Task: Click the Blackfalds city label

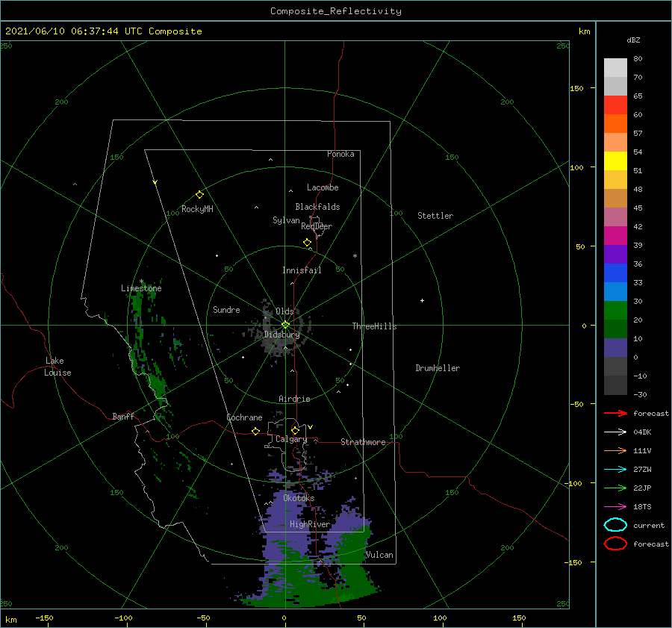Action: [317, 207]
